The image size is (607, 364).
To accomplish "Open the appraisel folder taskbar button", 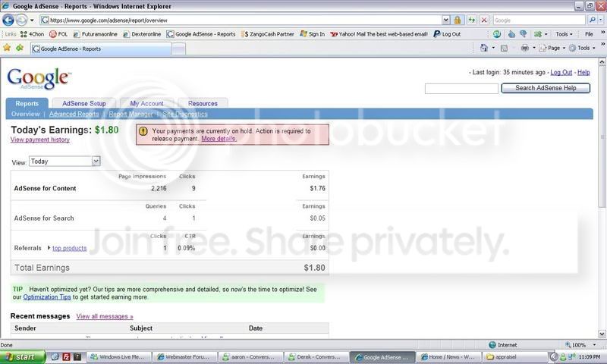I will click(514, 356).
